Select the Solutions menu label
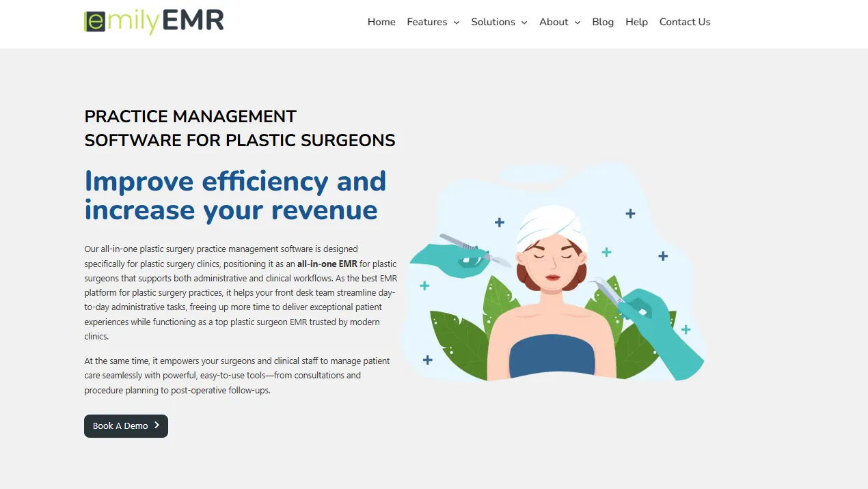This screenshot has width=868, height=489. [493, 22]
